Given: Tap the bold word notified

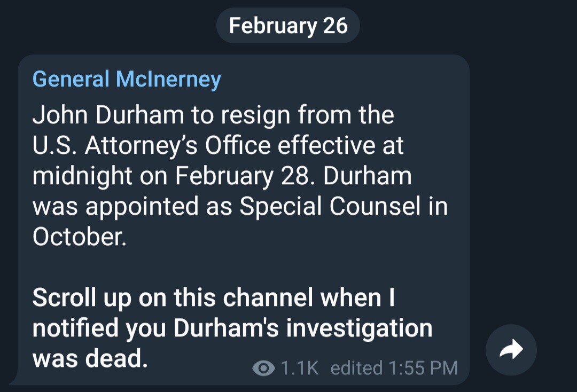Looking at the screenshot, I should pyautogui.click(x=76, y=328).
